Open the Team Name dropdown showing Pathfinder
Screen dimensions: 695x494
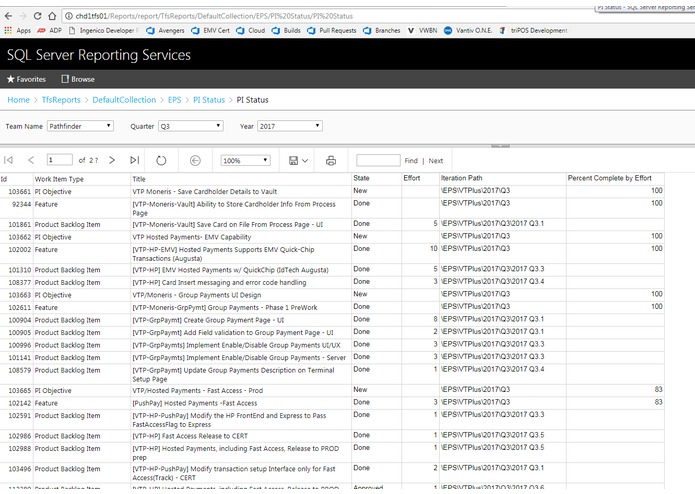pyautogui.click(x=80, y=126)
